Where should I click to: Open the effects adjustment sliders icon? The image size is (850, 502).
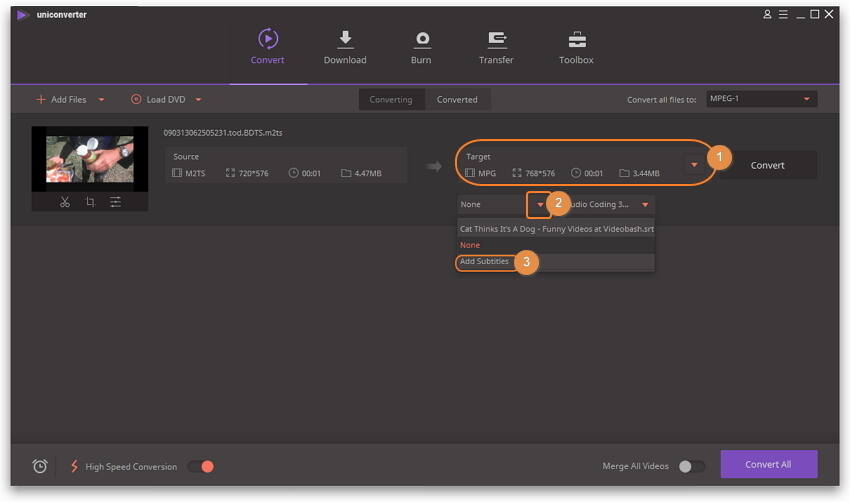tap(116, 202)
